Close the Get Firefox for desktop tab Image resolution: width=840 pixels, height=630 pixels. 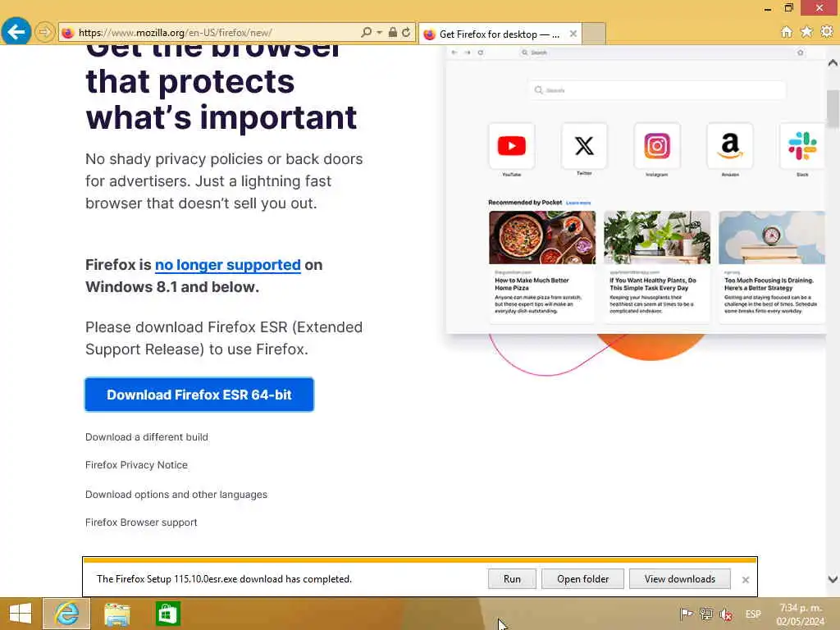(x=573, y=34)
